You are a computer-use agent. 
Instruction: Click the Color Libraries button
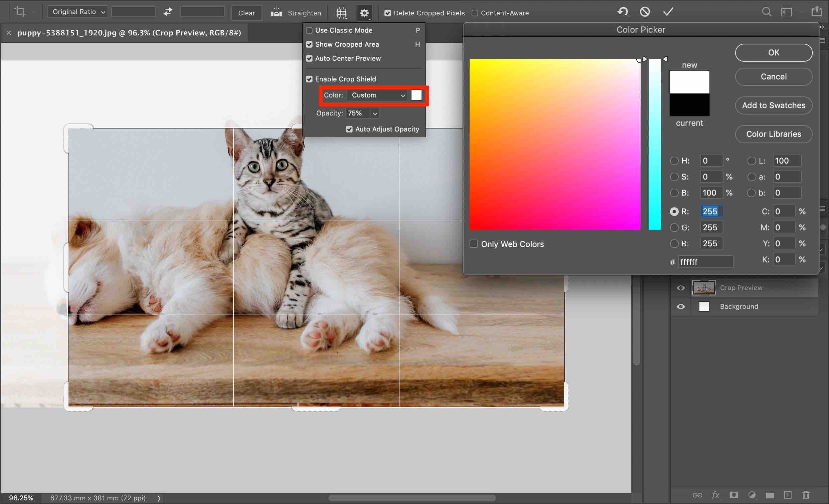(x=774, y=134)
